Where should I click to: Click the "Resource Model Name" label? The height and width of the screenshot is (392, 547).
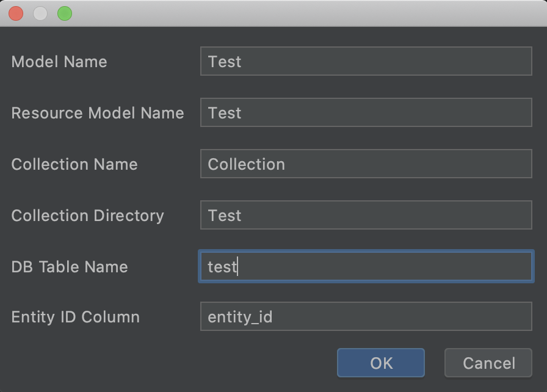[98, 113]
